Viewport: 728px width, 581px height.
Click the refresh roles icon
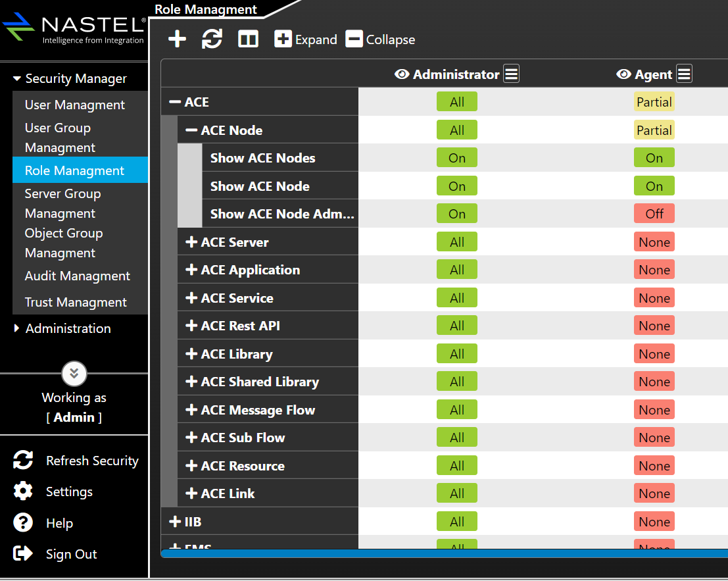coord(212,39)
